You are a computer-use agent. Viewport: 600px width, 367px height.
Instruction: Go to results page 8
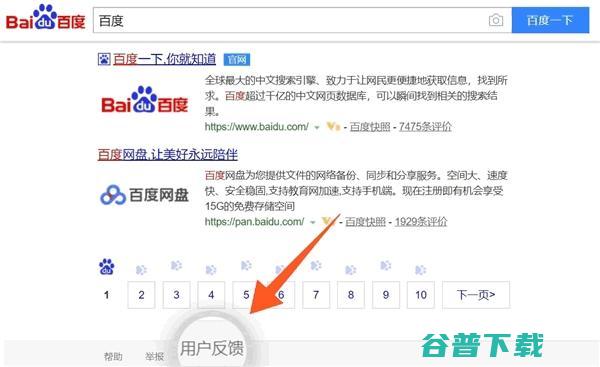pos(351,295)
